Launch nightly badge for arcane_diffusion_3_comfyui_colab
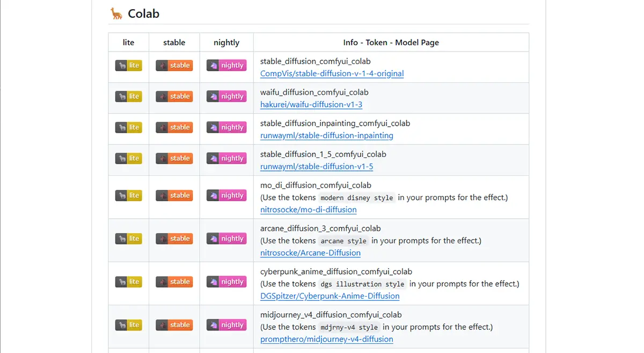Screen dimensions: 644x353 coord(226,239)
